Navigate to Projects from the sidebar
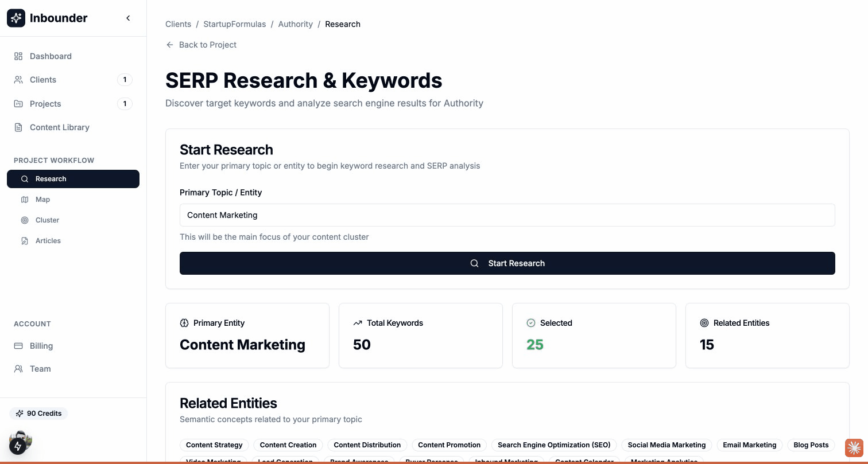This screenshot has width=868, height=464. pyautogui.click(x=45, y=104)
